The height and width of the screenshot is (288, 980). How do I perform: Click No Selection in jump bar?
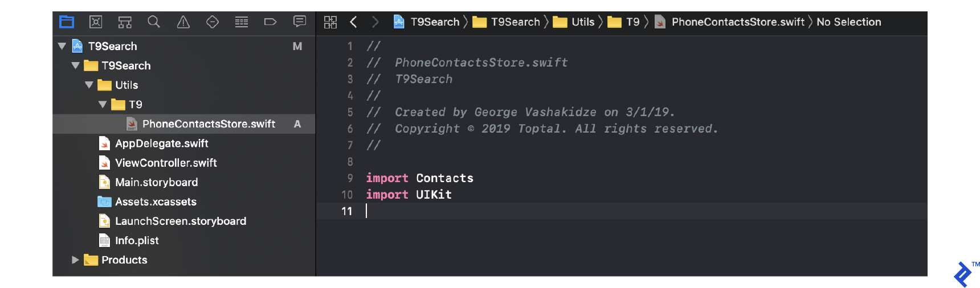[x=849, y=22]
